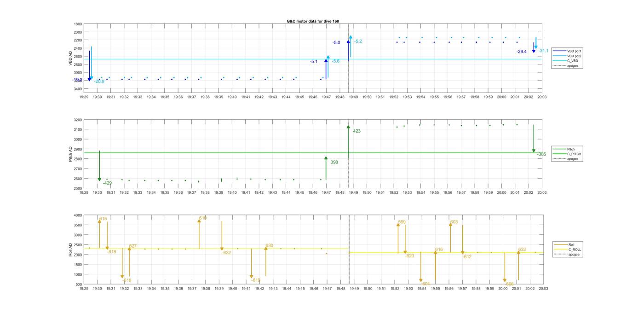Click the '20:03' tick under the VBD plot
644x319 pixels.
coord(542,97)
